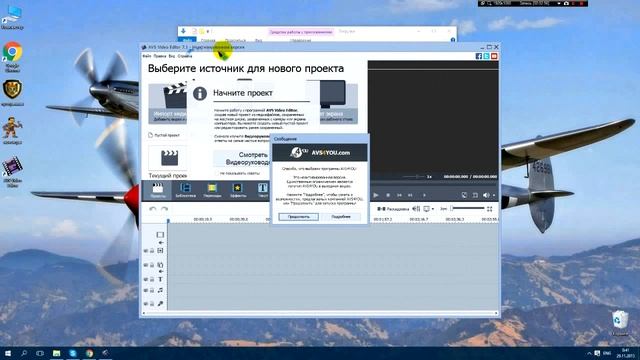
Task: Open the AVS Video Editor desktop shortcut
Action: tap(12, 171)
